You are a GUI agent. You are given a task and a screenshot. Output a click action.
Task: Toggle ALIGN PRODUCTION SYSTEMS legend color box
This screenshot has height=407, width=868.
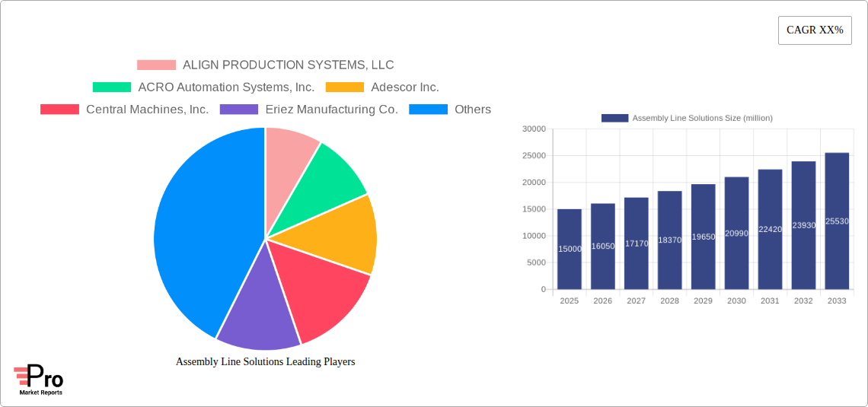(x=156, y=65)
